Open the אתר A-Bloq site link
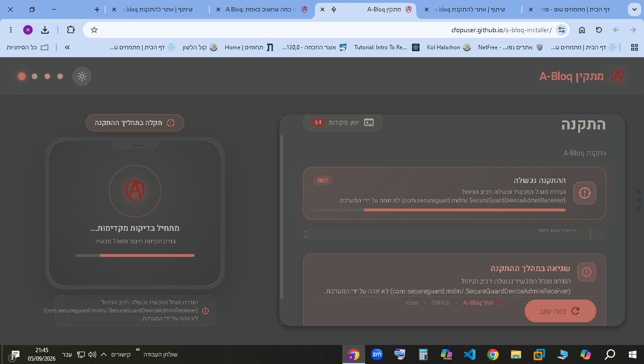 point(483,302)
